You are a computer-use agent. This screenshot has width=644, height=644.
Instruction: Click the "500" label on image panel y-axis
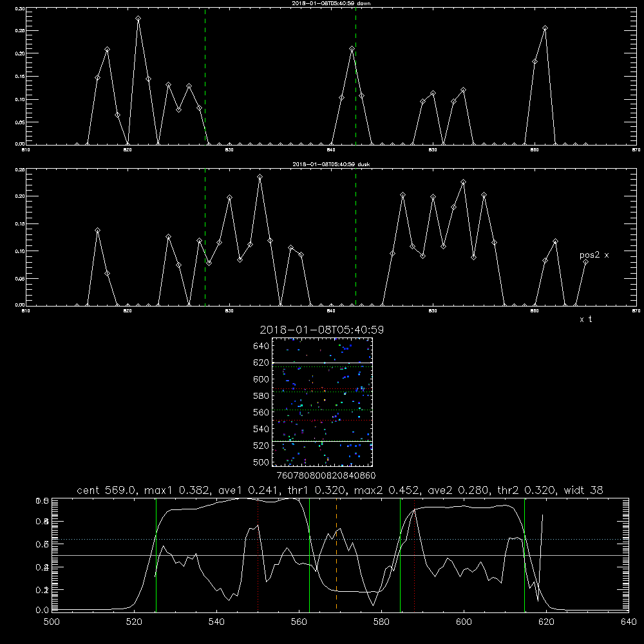tap(261, 462)
